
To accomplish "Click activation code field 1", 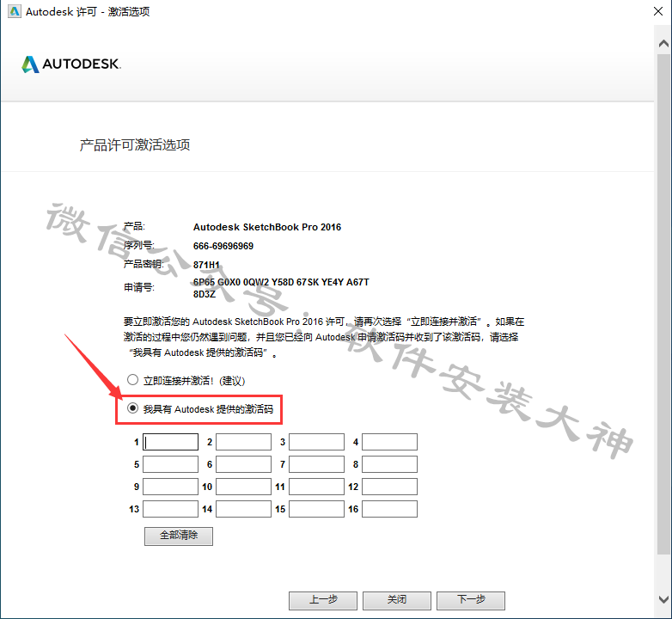I will (170, 442).
